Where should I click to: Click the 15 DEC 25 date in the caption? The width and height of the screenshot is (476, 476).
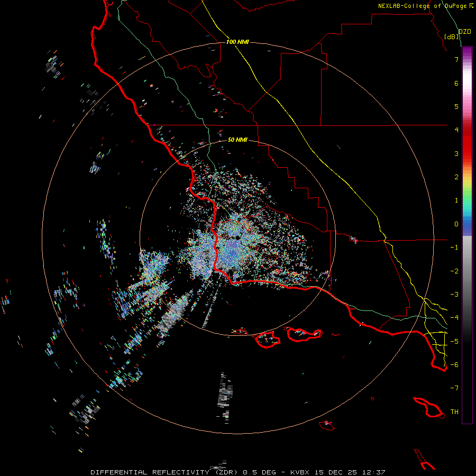coord(336,472)
